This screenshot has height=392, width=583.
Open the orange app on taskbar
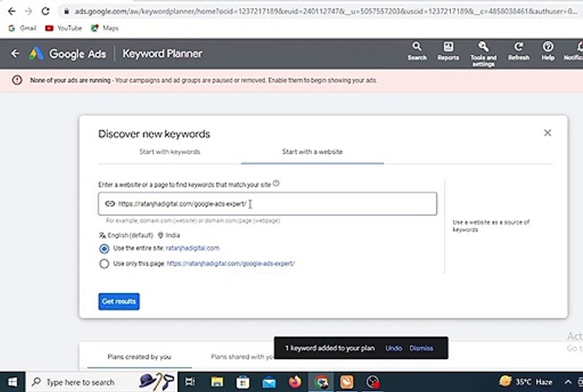(x=347, y=382)
